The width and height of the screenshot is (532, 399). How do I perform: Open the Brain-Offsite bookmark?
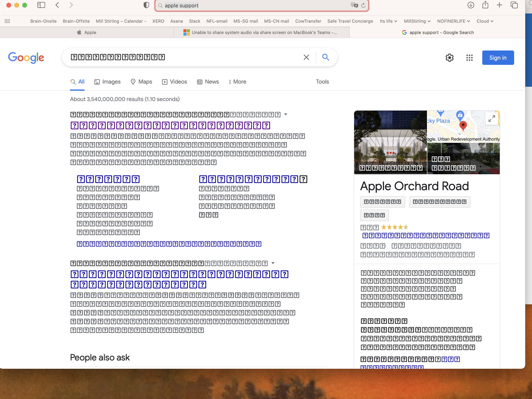pyautogui.click(x=76, y=21)
